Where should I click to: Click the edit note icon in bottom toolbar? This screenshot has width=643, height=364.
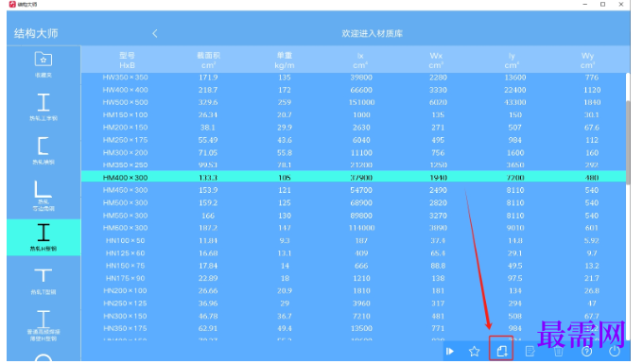coord(530,352)
